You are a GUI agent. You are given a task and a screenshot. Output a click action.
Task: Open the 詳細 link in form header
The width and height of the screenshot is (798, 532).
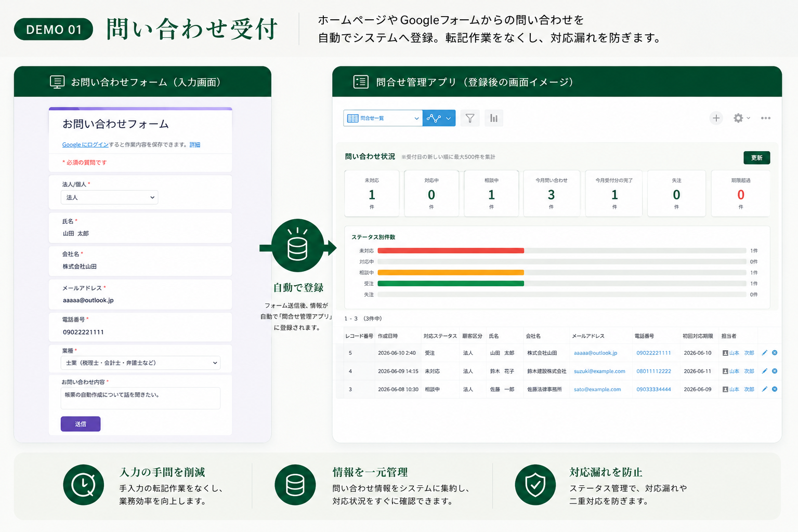coord(195,144)
